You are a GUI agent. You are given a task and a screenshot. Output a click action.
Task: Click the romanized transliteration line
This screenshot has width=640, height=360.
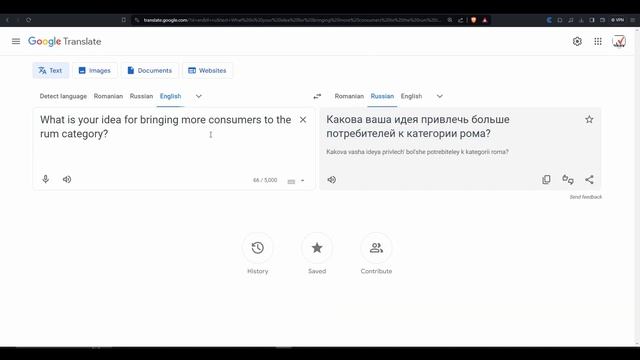coord(417,152)
